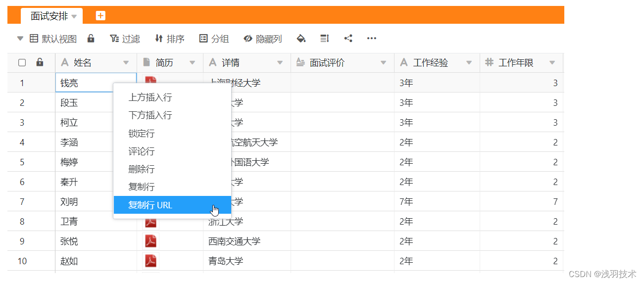Click the 简历 file column header

click(x=170, y=63)
